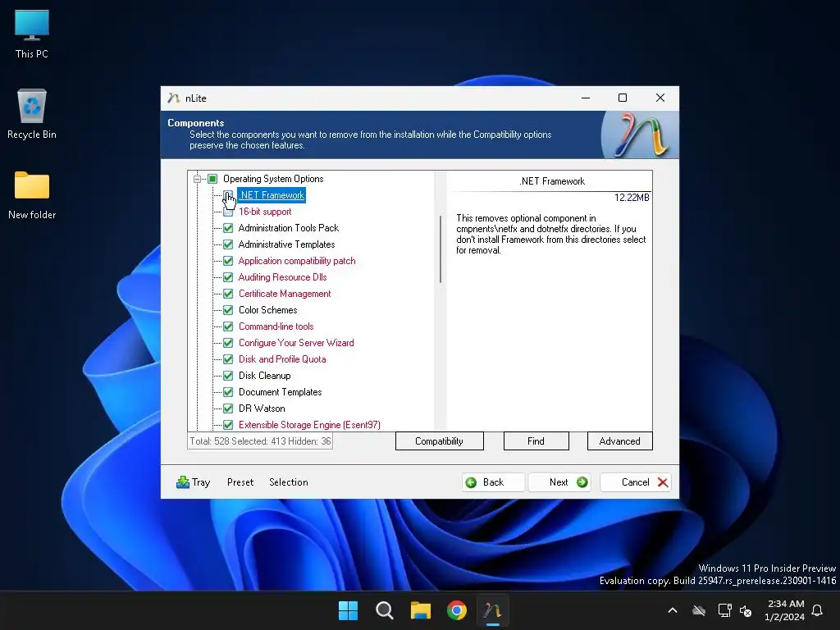Click the red Cancel X icon

(x=663, y=482)
